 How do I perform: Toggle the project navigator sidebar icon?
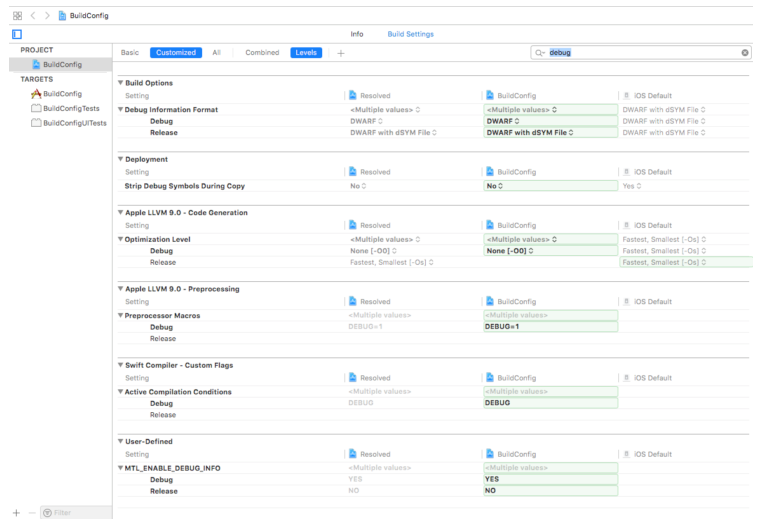click(17, 34)
